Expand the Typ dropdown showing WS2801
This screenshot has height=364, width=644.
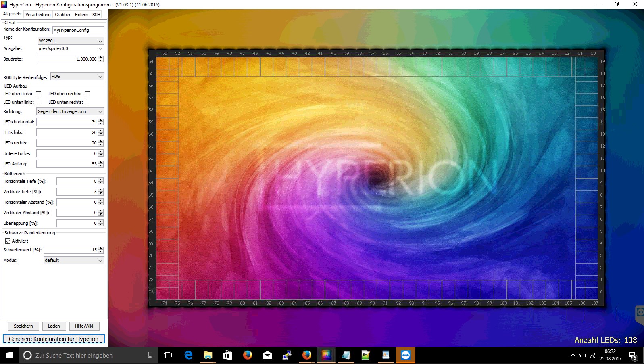tap(71, 41)
